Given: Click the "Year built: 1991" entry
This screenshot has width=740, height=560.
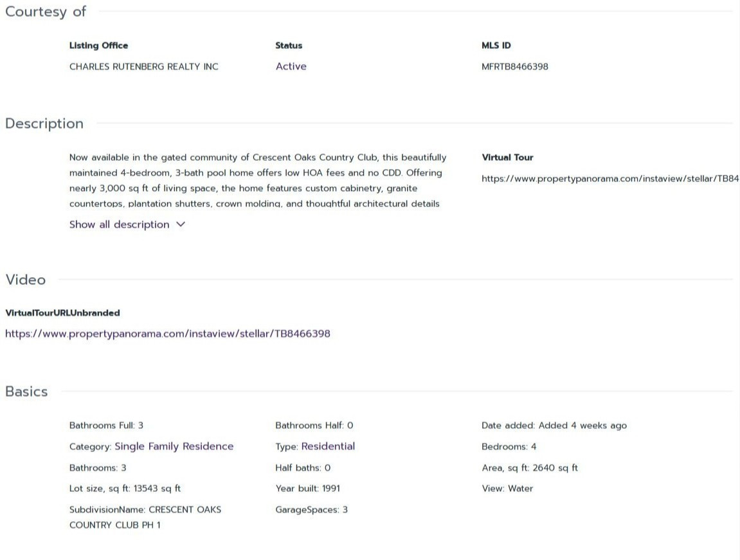Looking at the screenshot, I should [x=307, y=489].
